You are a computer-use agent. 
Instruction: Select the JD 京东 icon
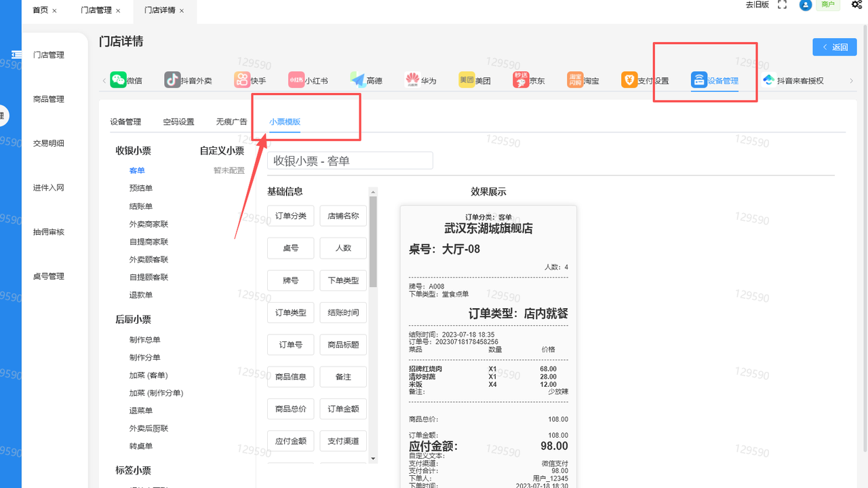(x=521, y=80)
